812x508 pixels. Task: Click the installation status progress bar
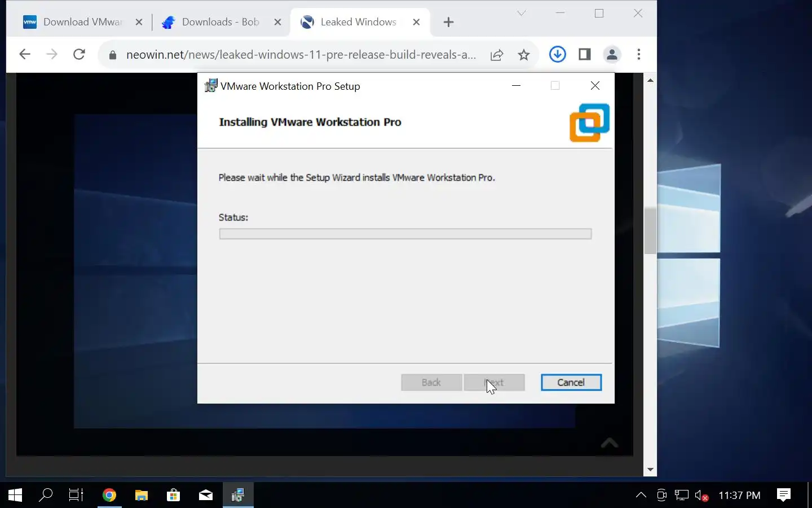click(405, 234)
